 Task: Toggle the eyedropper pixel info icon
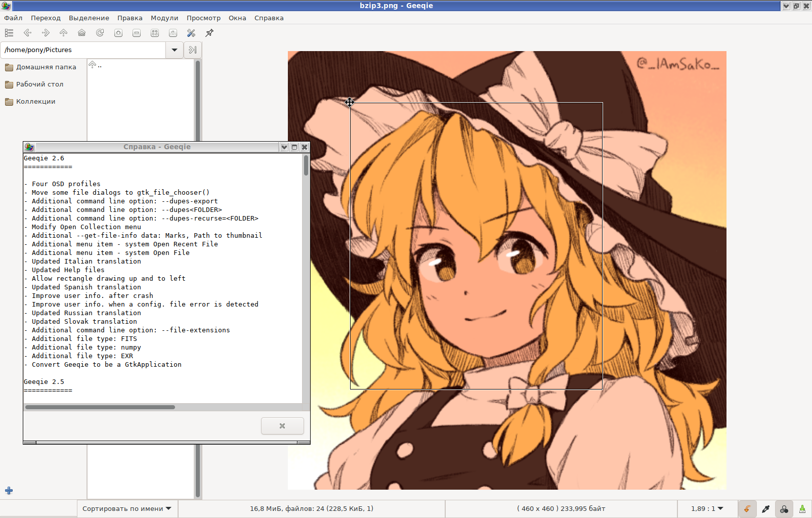coord(765,509)
